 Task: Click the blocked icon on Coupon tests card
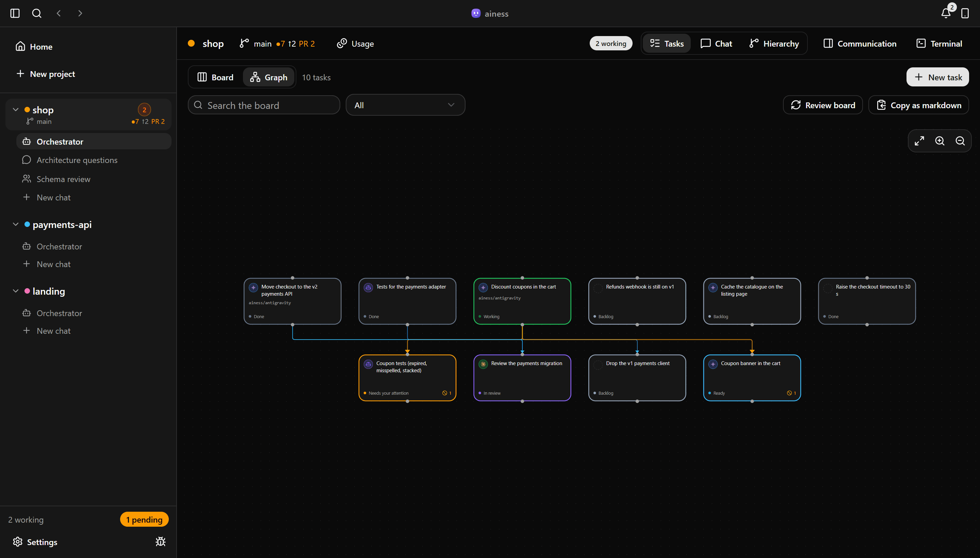[445, 393]
